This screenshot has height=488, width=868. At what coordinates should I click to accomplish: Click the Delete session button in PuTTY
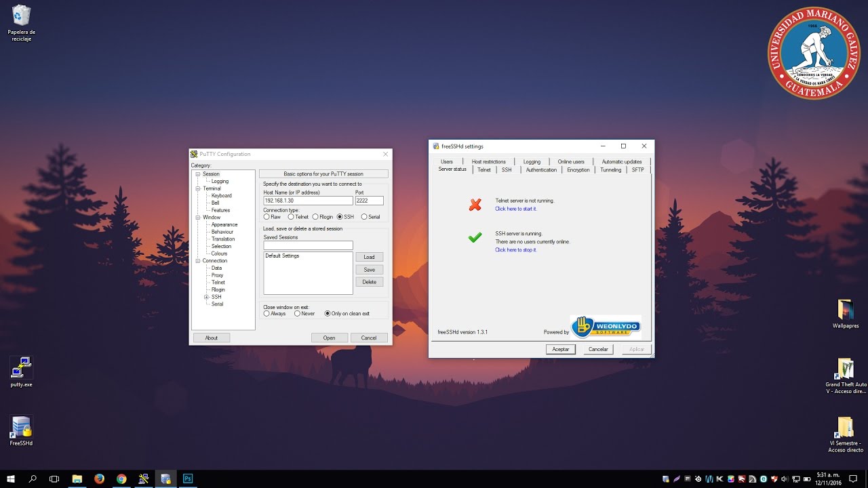tap(369, 282)
